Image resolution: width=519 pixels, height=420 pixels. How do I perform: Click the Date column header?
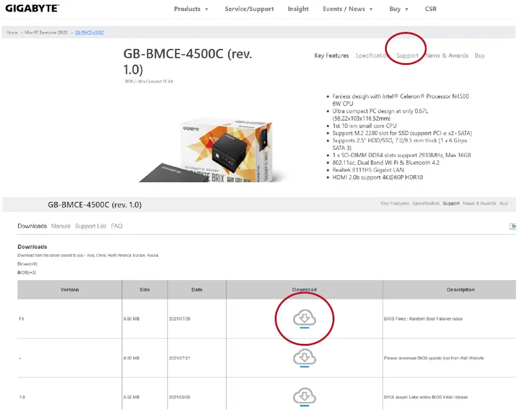pyautogui.click(x=196, y=290)
